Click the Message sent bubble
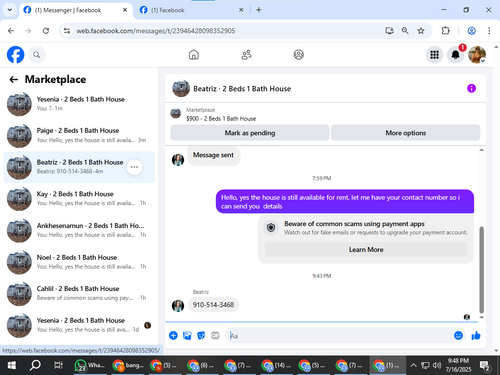This screenshot has height=375, width=500. pyautogui.click(x=213, y=155)
